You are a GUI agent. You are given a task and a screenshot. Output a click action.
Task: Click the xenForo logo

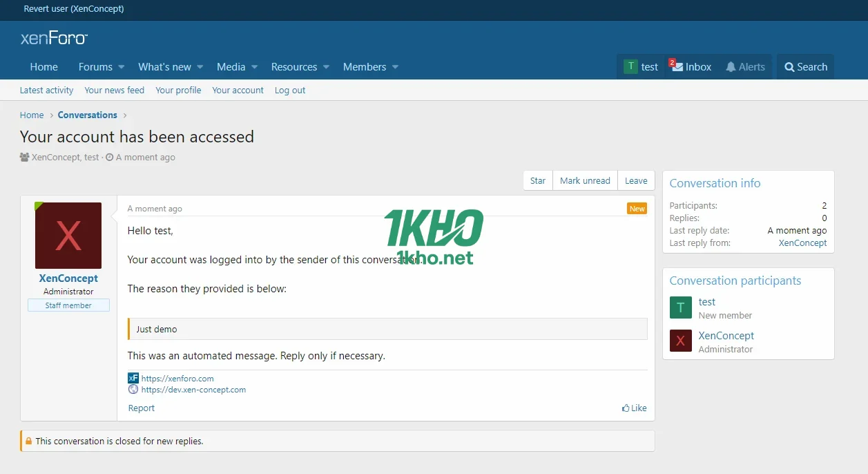[x=54, y=38]
